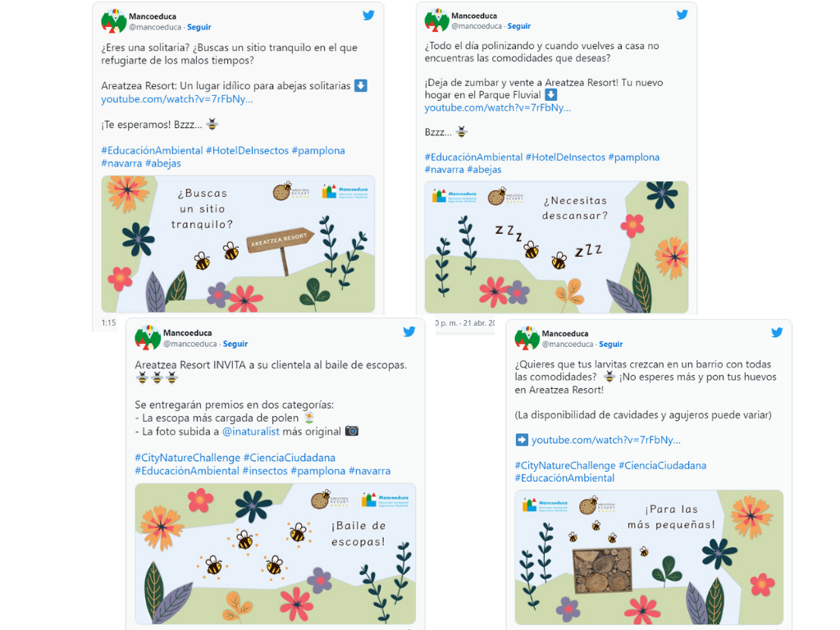
Task: Open Mancoeduca avatar on "¿Eres una solitaria?" tweet
Action: click(x=114, y=21)
